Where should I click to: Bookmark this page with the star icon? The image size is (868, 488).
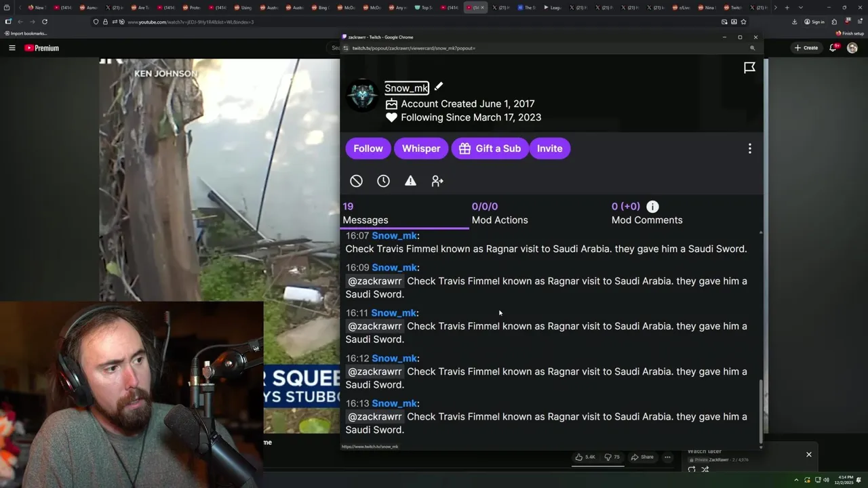point(743,22)
